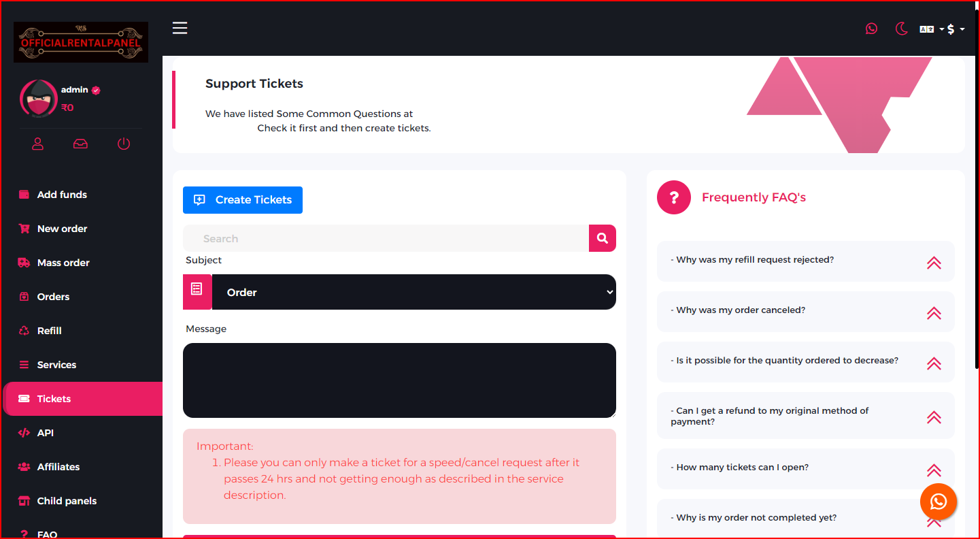Click the hamburger menu icon
Screen dimensions: 980x539
(x=180, y=28)
